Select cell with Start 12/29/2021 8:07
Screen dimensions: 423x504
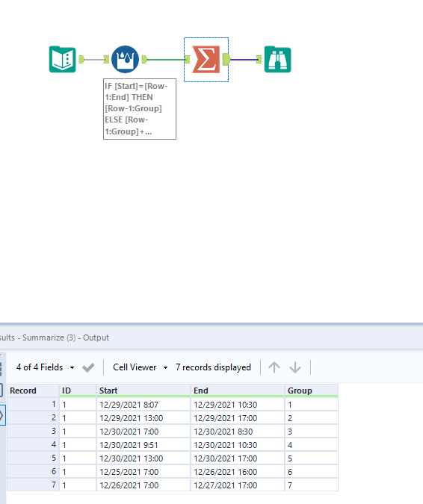pos(143,405)
